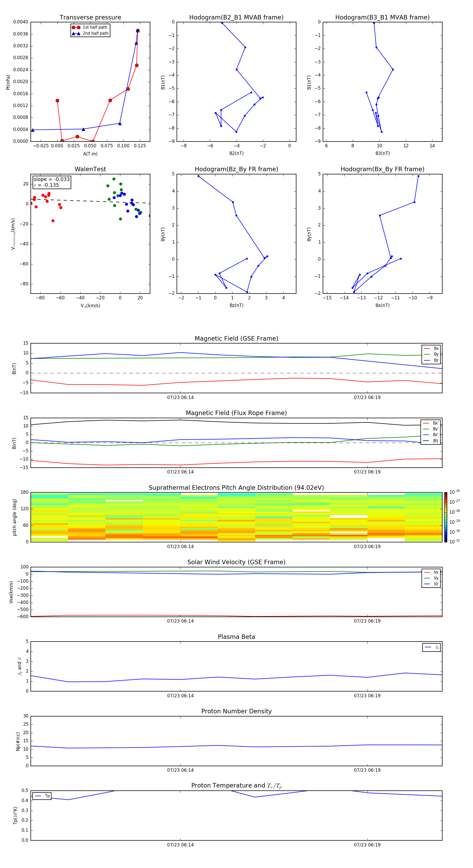
Task: Click "By'" legend entry in Flux Rope plot
Action: click(431, 429)
